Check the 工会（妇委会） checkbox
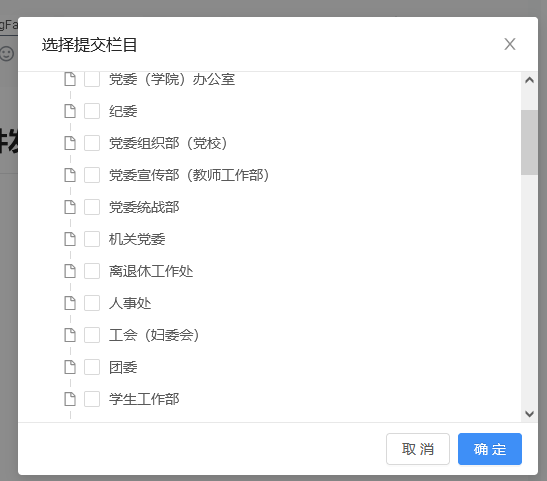 coord(92,335)
